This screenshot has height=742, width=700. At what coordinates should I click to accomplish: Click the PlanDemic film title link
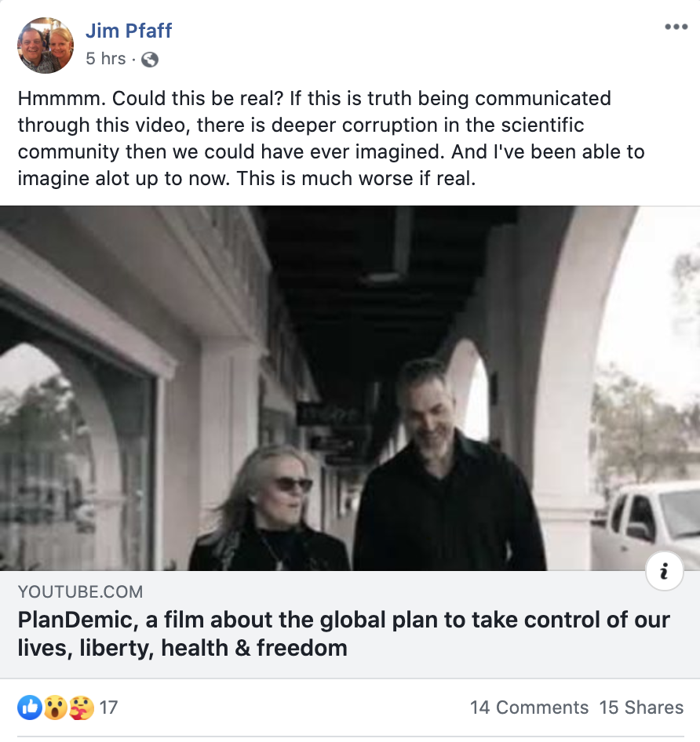(344, 634)
